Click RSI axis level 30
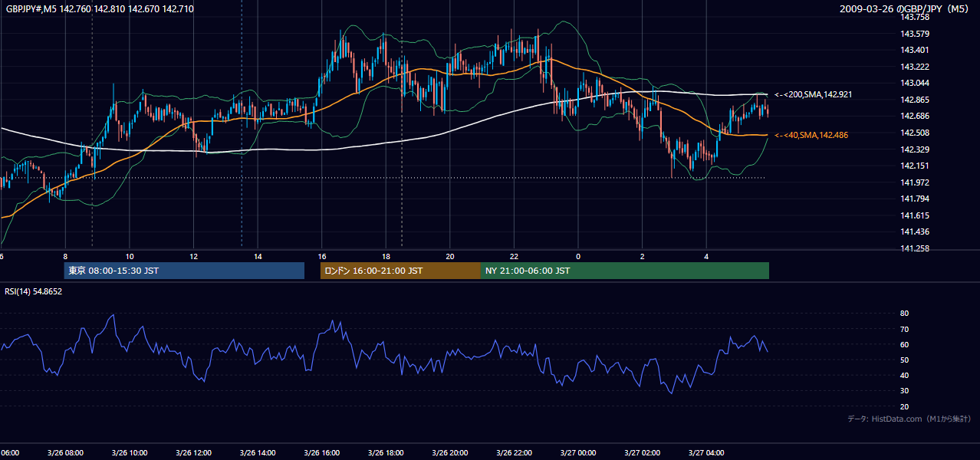This screenshot has height=460, width=980. pos(905,390)
